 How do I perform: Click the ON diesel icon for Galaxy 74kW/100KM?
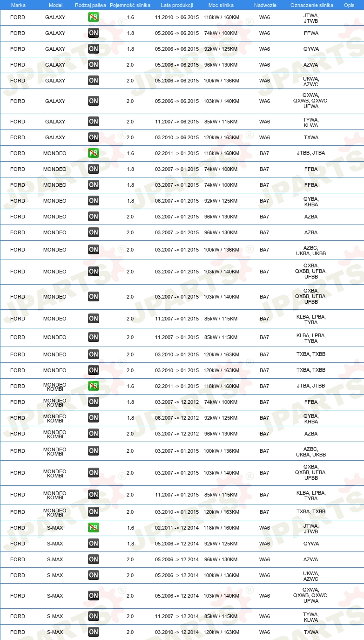tap(94, 33)
